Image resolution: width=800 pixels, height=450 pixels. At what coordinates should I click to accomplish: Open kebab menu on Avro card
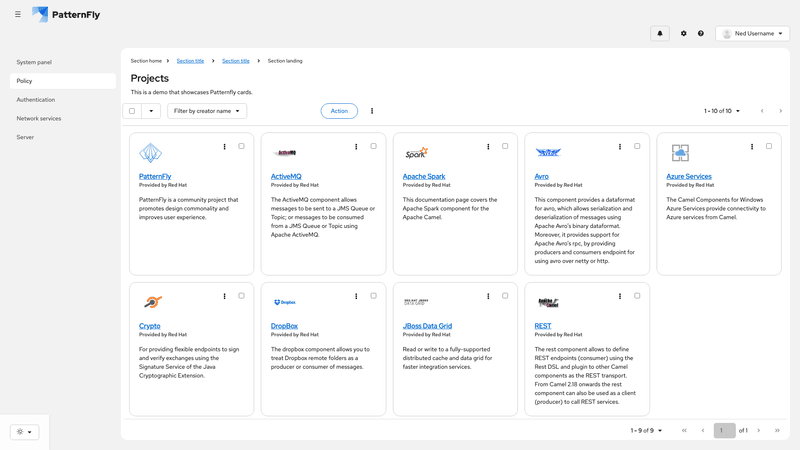620,146
